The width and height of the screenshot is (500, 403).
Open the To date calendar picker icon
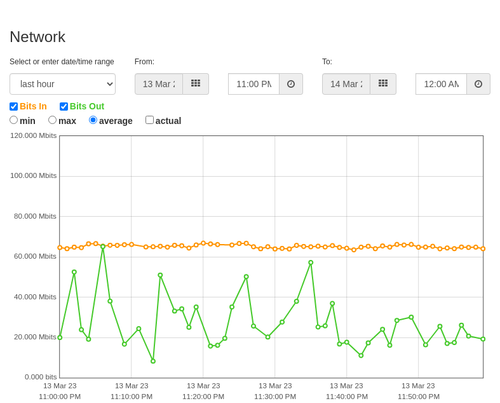point(383,84)
